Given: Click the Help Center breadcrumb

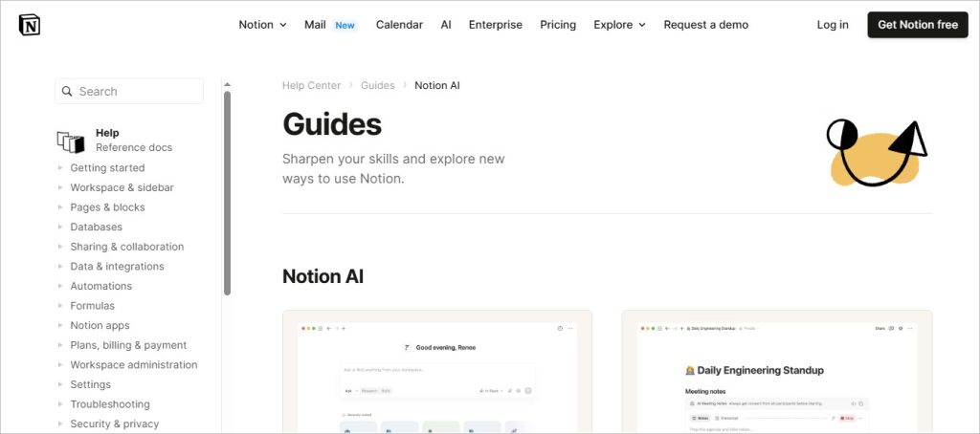Looking at the screenshot, I should click(x=311, y=85).
